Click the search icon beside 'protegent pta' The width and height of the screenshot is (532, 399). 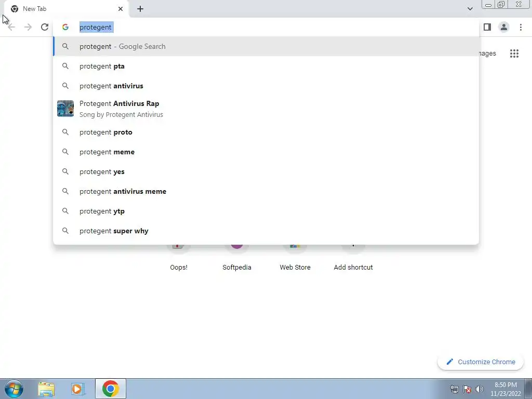click(65, 66)
